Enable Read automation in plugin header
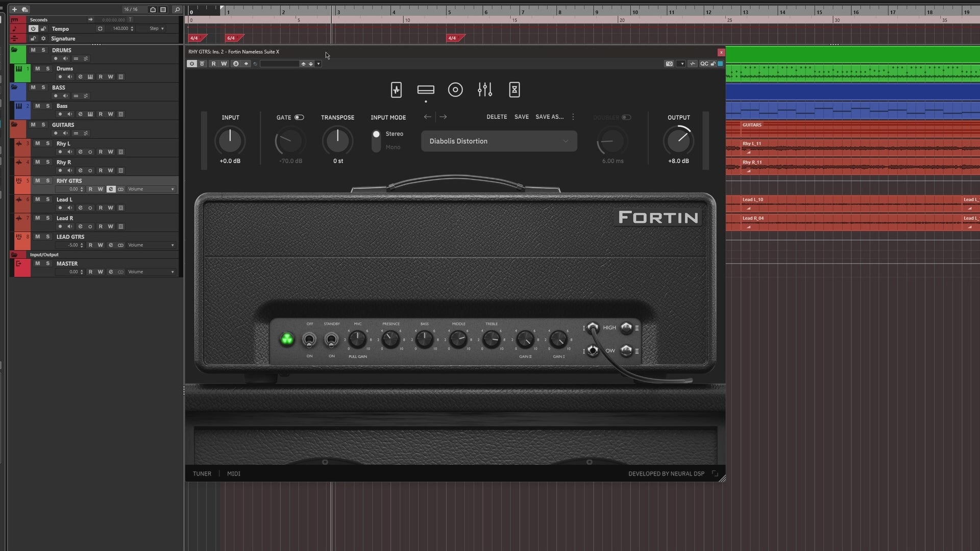The height and width of the screenshot is (551, 980). (x=213, y=64)
